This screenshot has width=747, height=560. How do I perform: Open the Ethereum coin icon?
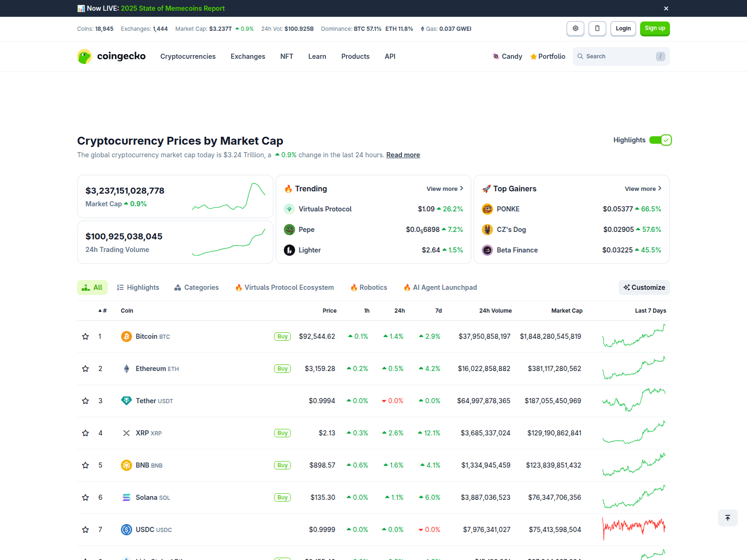point(127,369)
